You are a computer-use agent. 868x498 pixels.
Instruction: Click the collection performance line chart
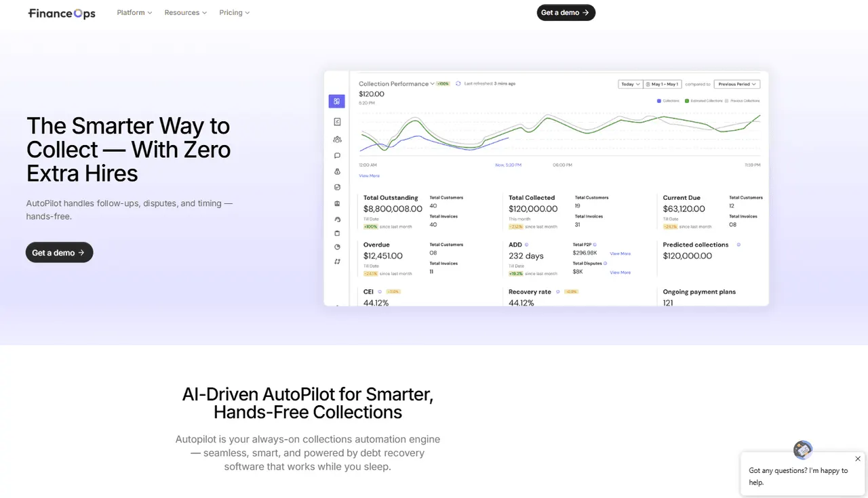[559, 133]
